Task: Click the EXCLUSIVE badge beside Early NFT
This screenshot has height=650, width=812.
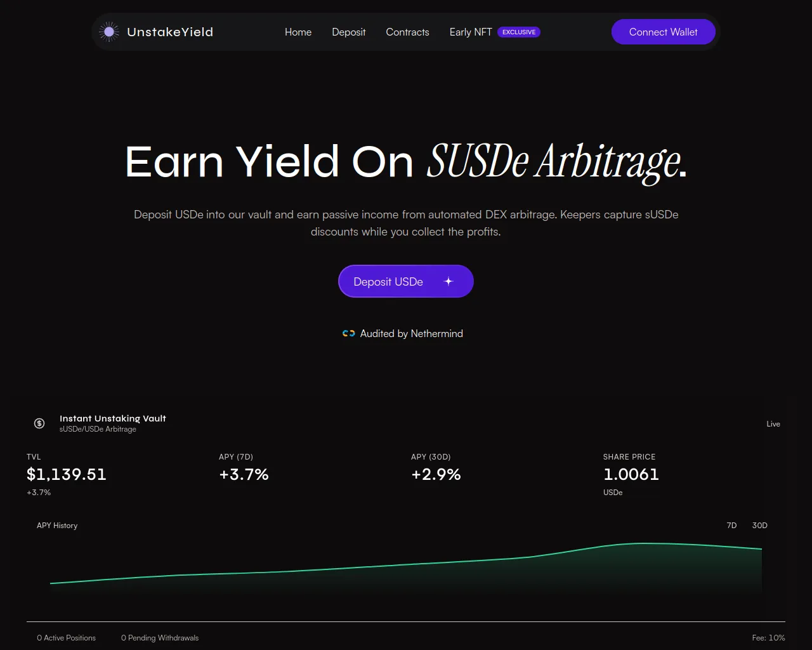Action: coord(519,32)
